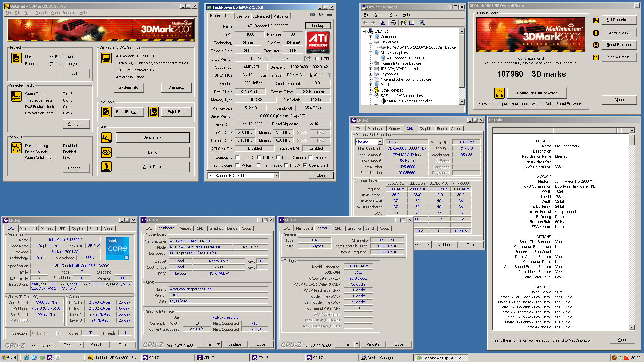This screenshot has height=362, width=644.
Task: Toggle the DirectCompute checkbox in GPU-Z
Action: pyautogui.click(x=278, y=158)
